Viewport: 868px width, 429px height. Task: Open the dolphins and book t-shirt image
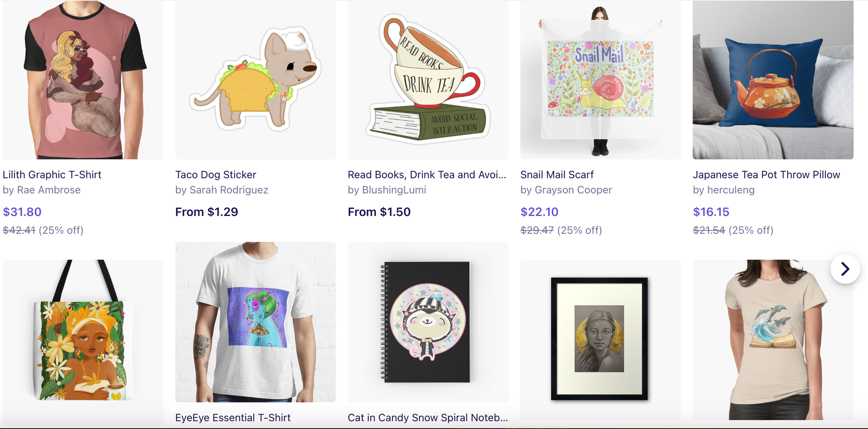(x=773, y=340)
